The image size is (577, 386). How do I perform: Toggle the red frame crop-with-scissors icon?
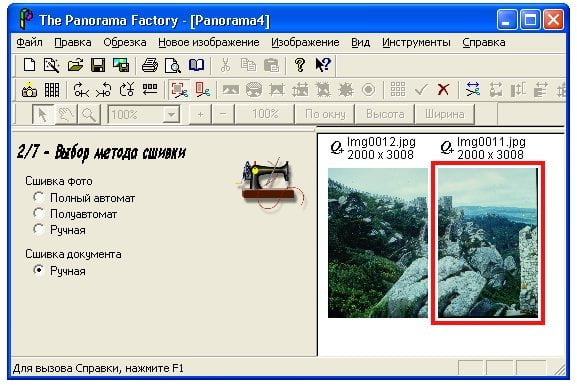(x=180, y=89)
